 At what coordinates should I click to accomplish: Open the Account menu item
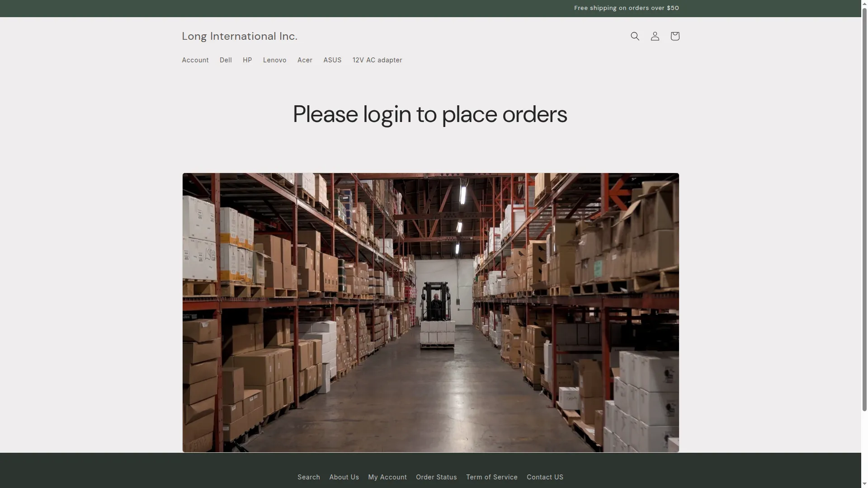coord(195,60)
